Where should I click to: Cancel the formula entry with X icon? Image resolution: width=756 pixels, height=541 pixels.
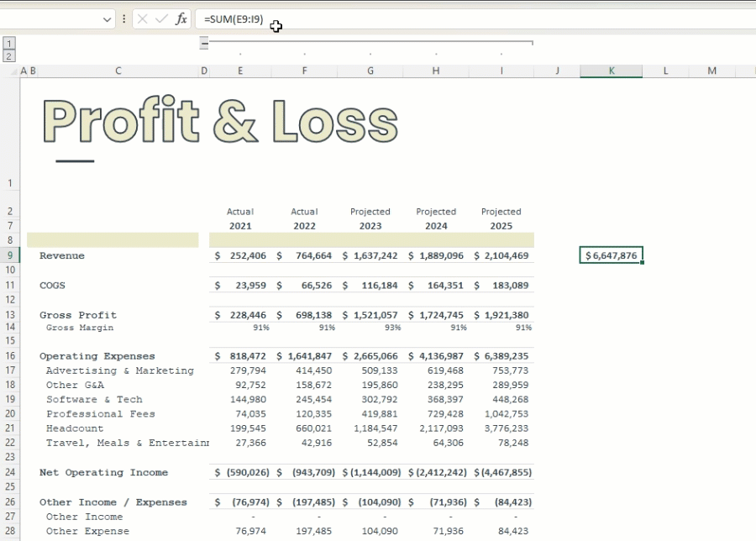142,19
